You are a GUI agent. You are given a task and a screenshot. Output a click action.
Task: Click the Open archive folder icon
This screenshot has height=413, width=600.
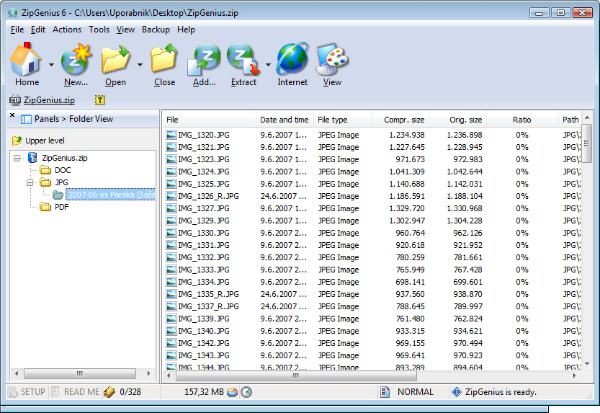pyautogui.click(x=116, y=62)
